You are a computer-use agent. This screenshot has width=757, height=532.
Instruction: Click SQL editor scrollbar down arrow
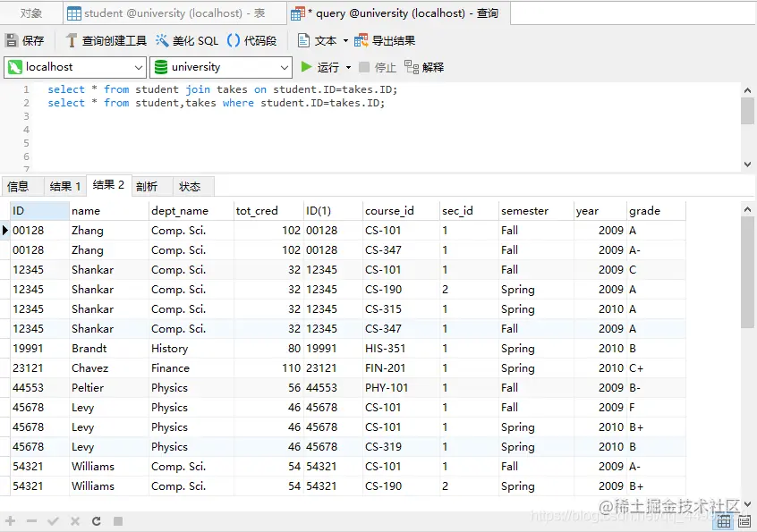coord(747,164)
